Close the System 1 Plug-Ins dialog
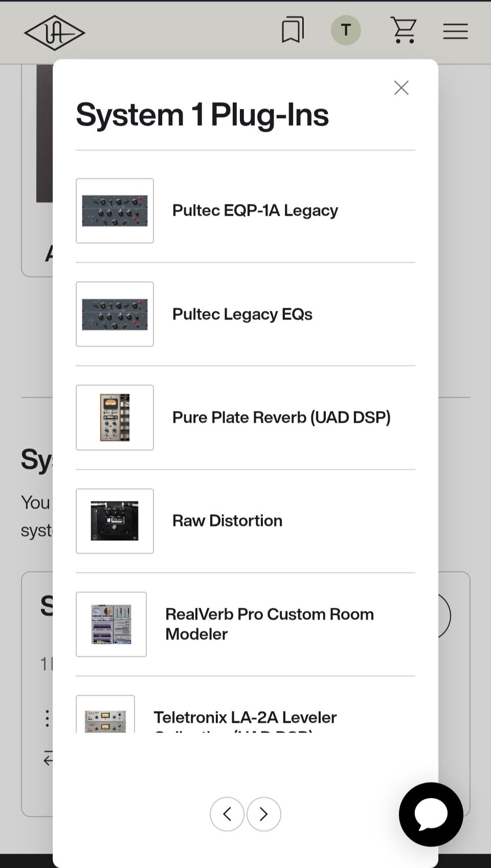Image resolution: width=491 pixels, height=868 pixels. tap(401, 88)
